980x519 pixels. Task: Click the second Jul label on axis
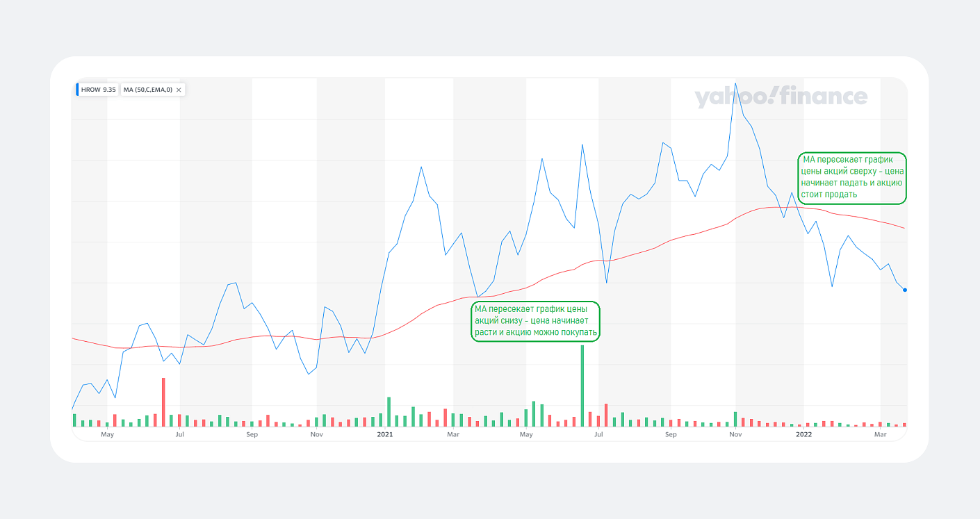[x=598, y=435]
